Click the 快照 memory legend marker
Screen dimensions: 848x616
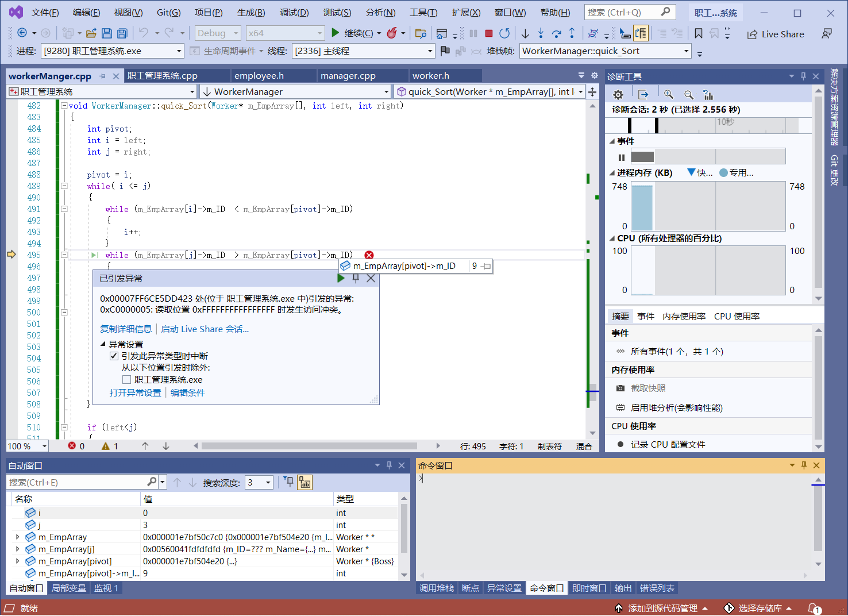coord(691,172)
